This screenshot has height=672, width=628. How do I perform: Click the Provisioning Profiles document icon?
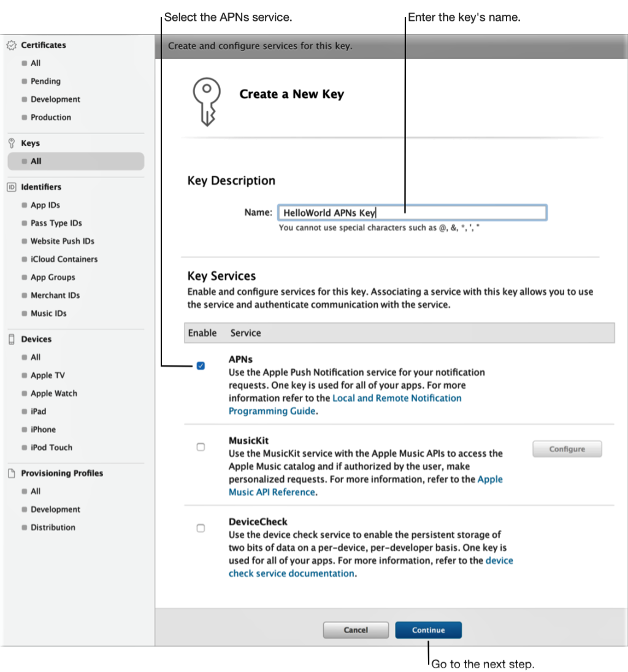(11, 473)
